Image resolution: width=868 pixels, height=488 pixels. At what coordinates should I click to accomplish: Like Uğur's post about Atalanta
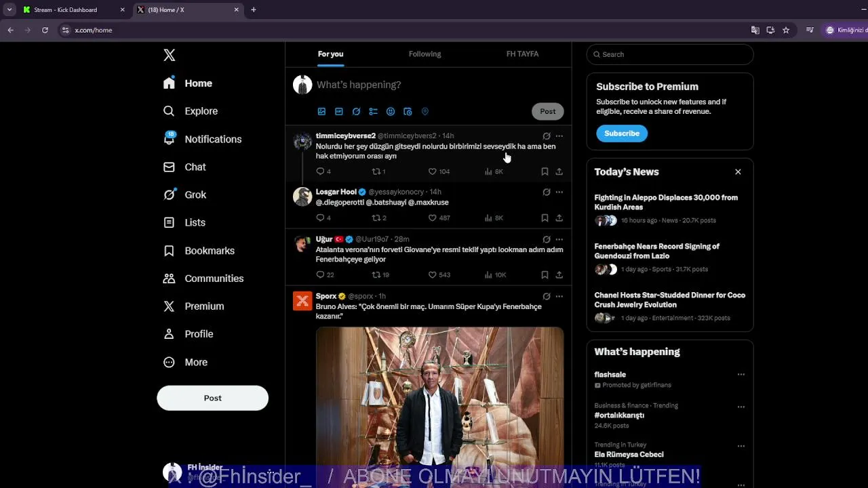(439, 274)
